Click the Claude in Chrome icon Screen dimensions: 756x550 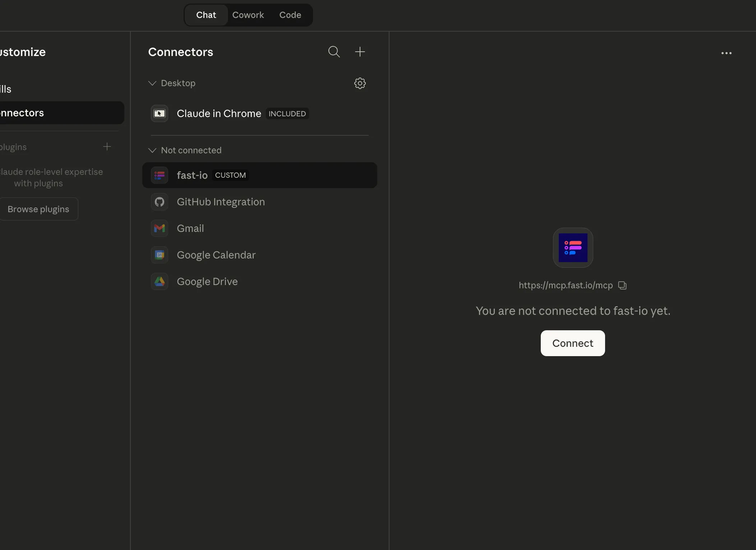[159, 113]
